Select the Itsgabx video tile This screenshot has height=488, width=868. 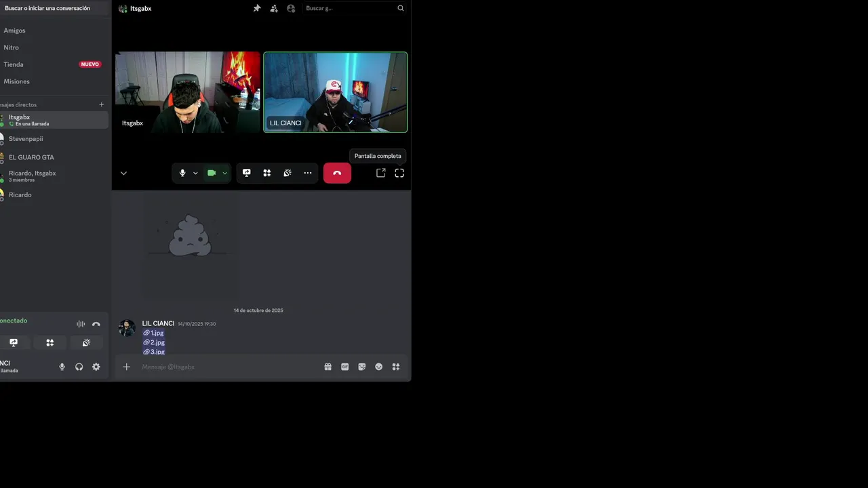pyautogui.click(x=188, y=92)
